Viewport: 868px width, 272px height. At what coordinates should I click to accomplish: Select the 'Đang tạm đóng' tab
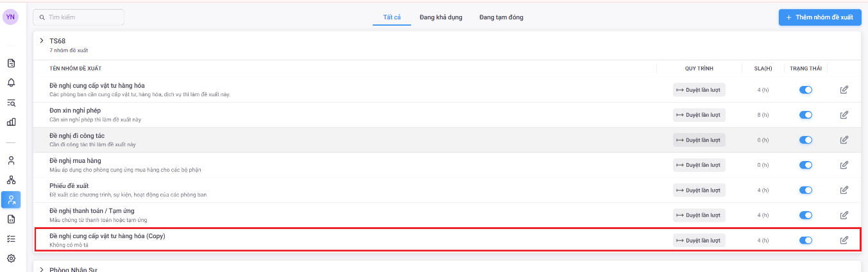coord(501,17)
